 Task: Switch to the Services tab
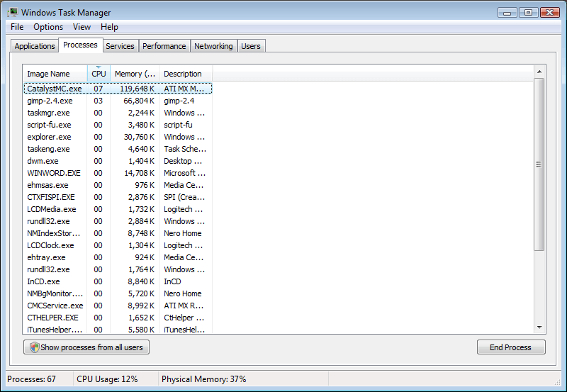pos(120,46)
